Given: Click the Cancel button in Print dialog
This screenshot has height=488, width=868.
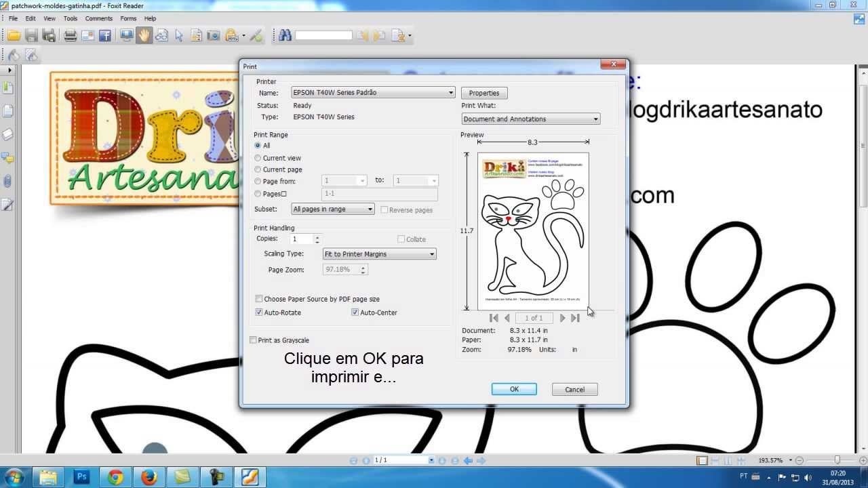Looking at the screenshot, I should coord(574,389).
